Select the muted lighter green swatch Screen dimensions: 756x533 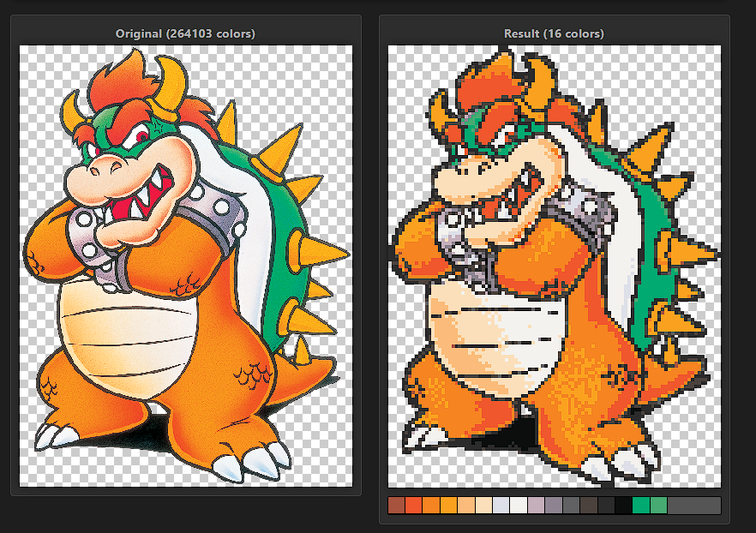tap(658, 506)
